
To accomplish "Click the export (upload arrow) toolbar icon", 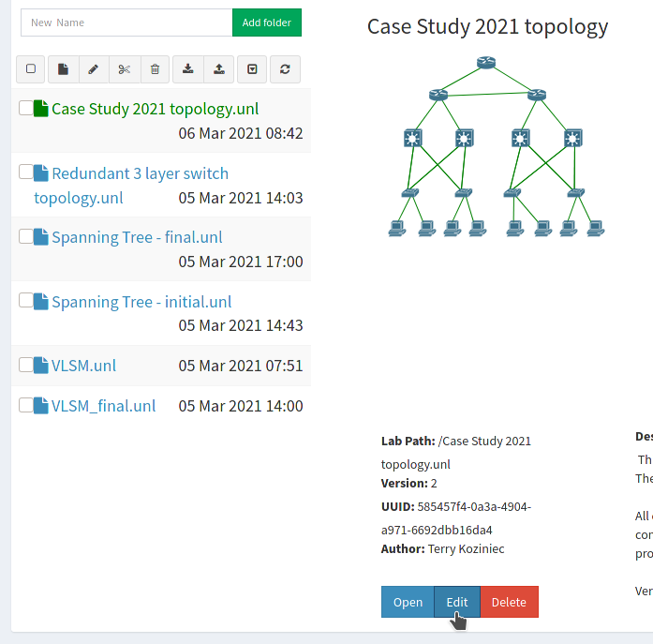I will pos(219,68).
